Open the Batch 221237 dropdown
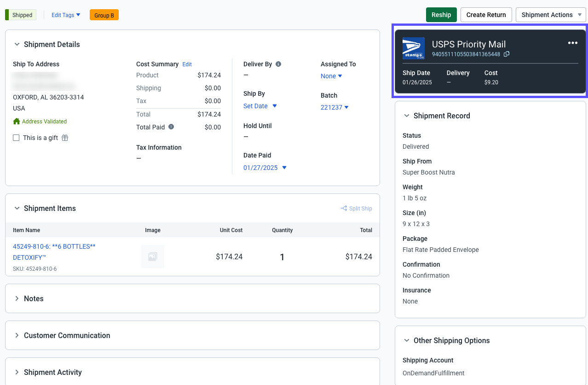588x385 pixels. (x=334, y=107)
